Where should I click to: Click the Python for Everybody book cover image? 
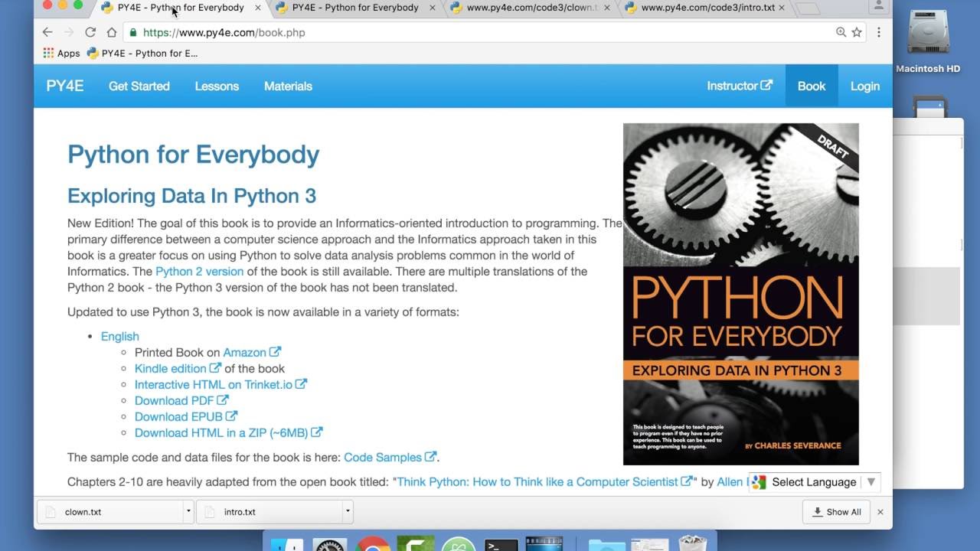[x=741, y=294]
